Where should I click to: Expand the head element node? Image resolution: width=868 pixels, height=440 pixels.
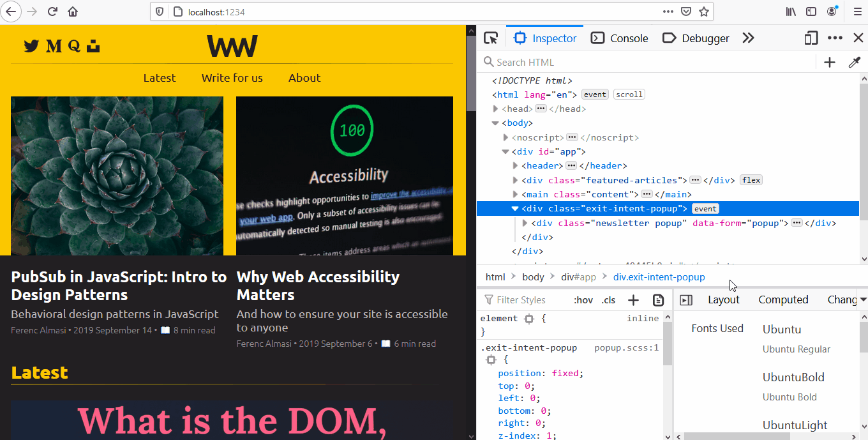tap(495, 109)
